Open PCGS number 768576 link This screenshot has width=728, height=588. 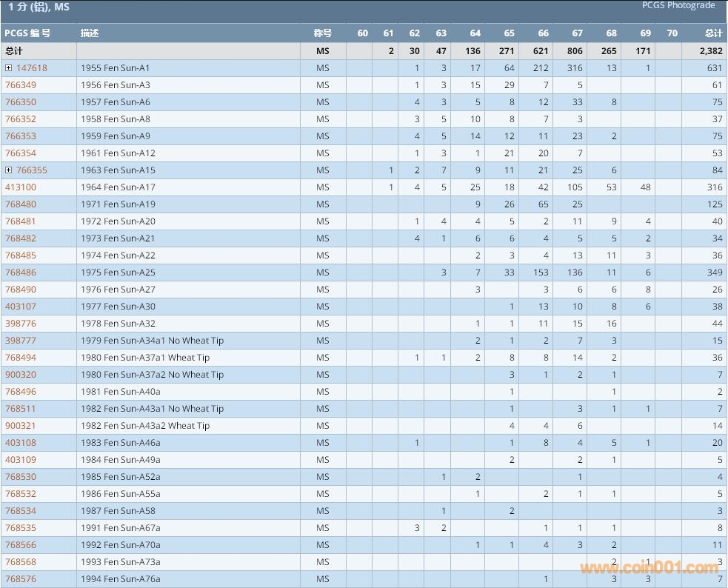pos(21,579)
